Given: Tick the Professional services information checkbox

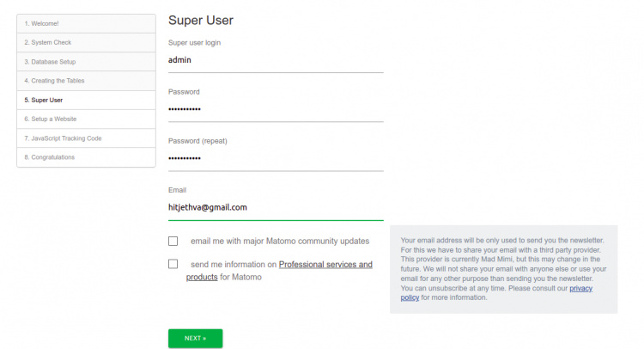Looking at the screenshot, I should click(173, 265).
